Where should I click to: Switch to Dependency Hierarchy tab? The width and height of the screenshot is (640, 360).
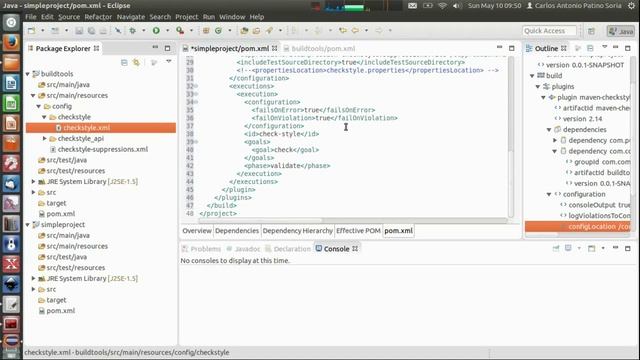tap(298, 231)
